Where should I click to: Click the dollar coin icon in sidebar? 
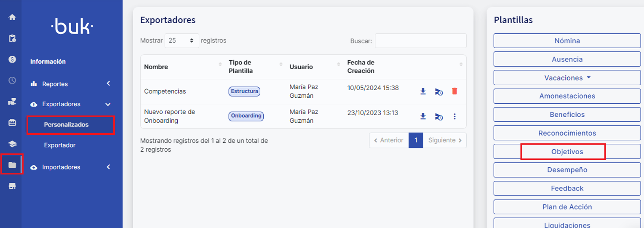pos(12,59)
